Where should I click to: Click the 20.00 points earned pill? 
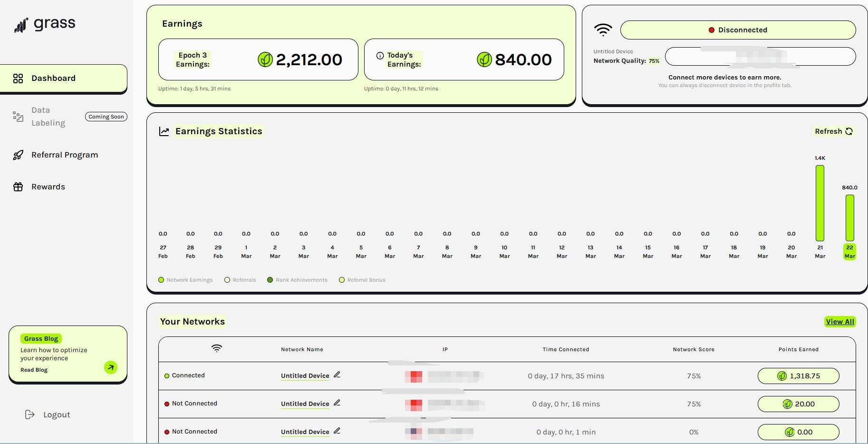[799, 404]
